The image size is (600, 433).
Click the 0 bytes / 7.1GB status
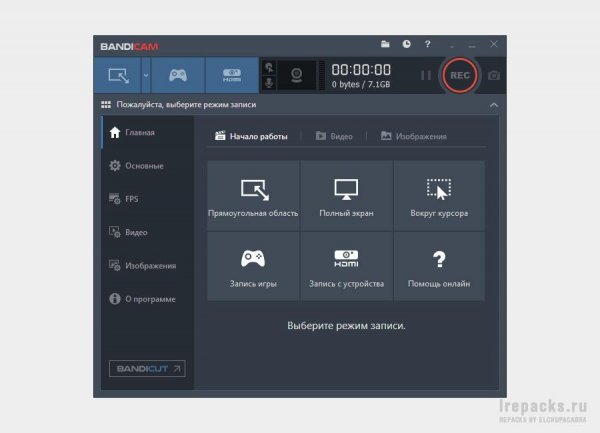[x=361, y=85]
